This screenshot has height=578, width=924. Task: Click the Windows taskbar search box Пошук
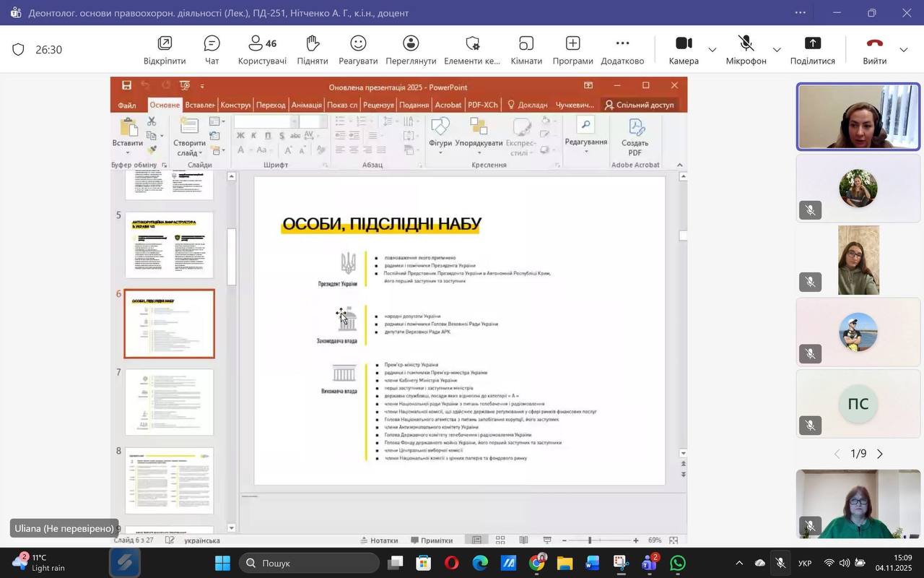(309, 563)
